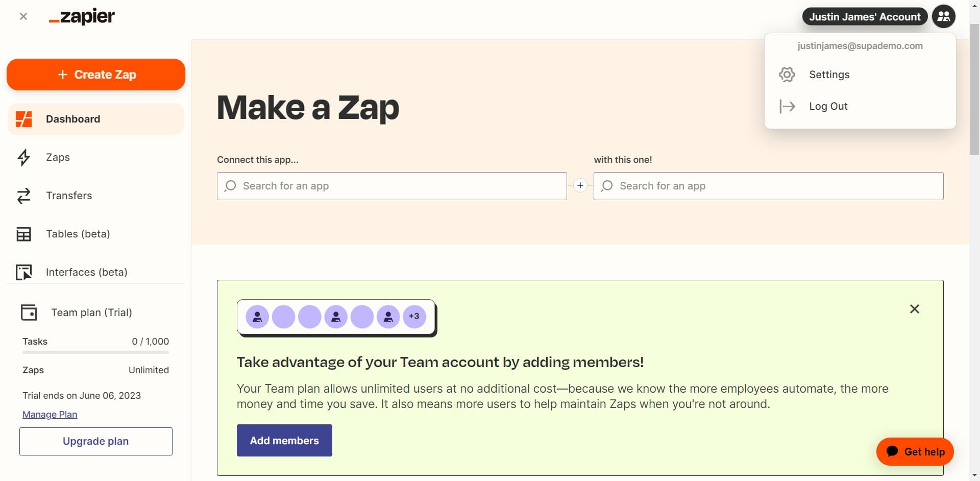Click the Create Zap button

click(x=95, y=75)
